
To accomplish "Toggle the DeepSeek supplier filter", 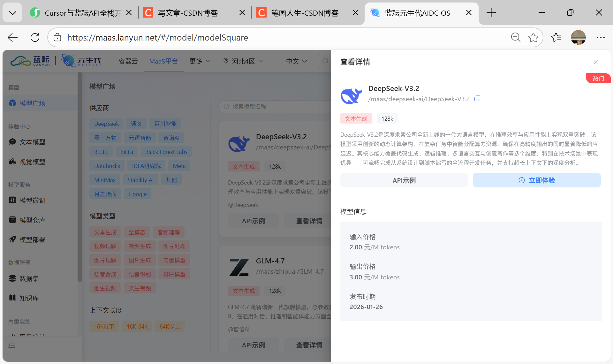I will (x=106, y=124).
